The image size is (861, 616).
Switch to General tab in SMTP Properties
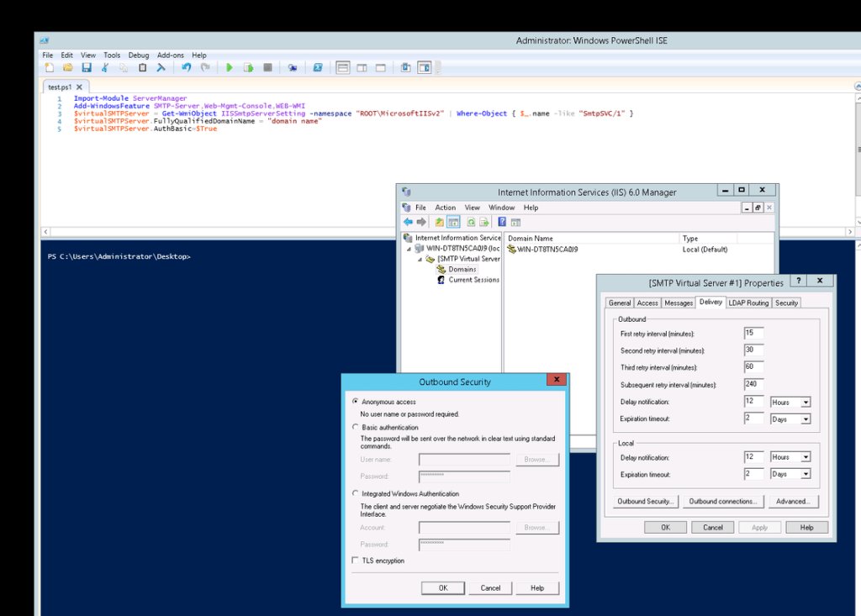[620, 303]
